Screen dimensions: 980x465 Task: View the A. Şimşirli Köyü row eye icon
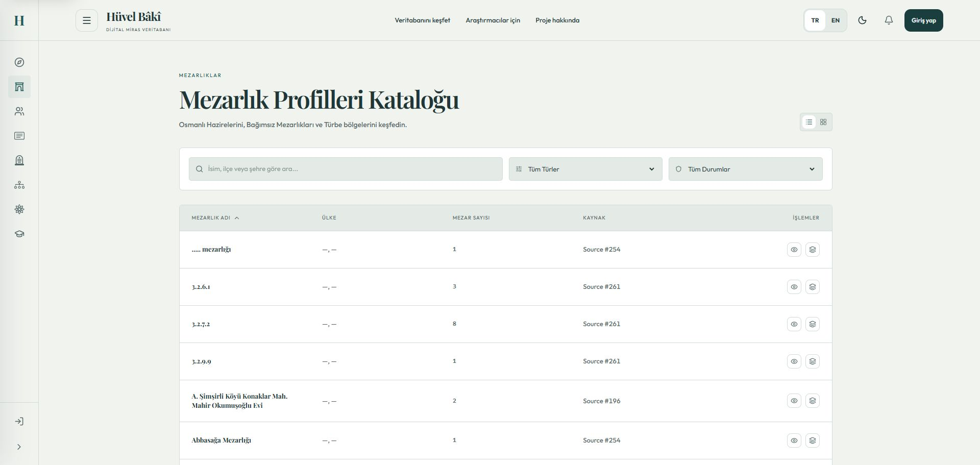794,401
